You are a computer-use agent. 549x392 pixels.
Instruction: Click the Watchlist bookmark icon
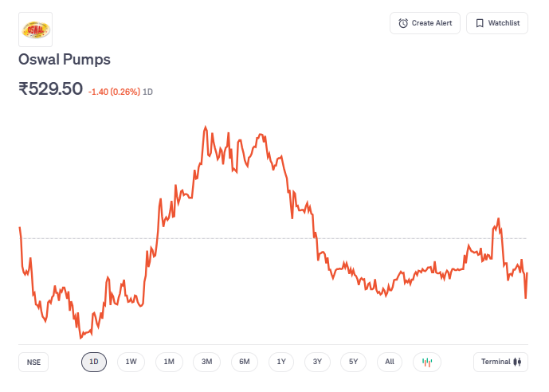(480, 23)
